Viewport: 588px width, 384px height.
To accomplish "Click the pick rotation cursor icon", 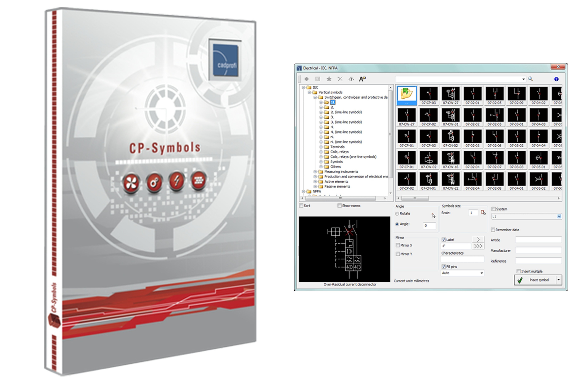I will point(433,215).
